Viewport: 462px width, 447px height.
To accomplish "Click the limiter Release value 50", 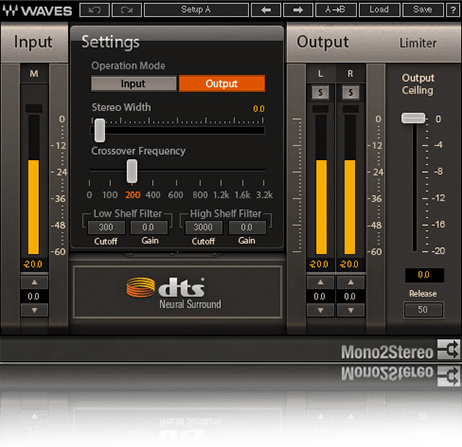I will 423,310.
